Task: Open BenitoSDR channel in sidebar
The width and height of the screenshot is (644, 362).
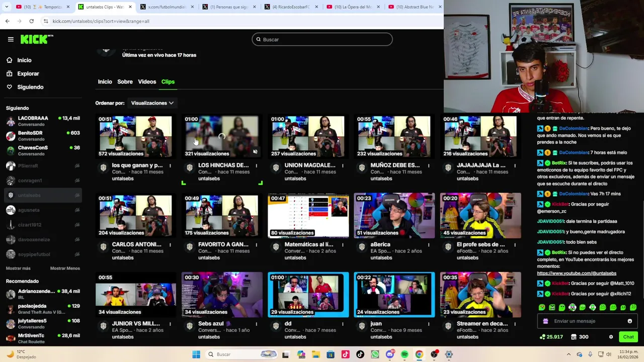Action: click(x=43, y=136)
